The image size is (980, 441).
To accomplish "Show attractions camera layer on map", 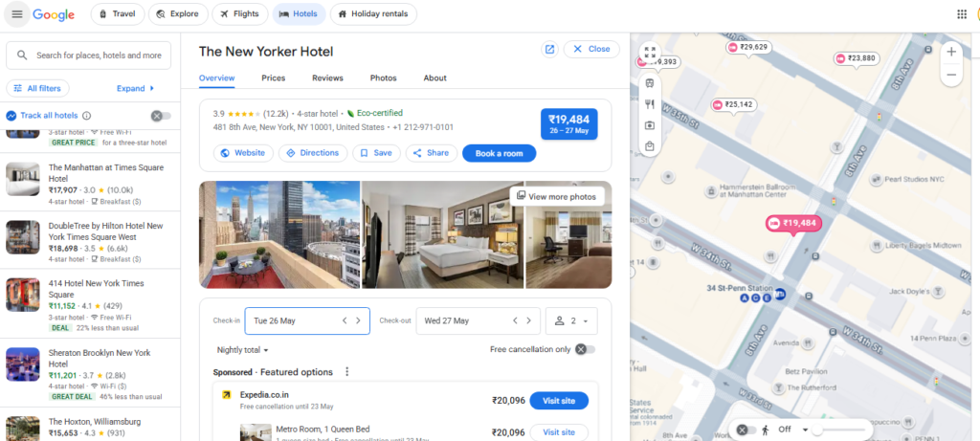I will coord(650,125).
